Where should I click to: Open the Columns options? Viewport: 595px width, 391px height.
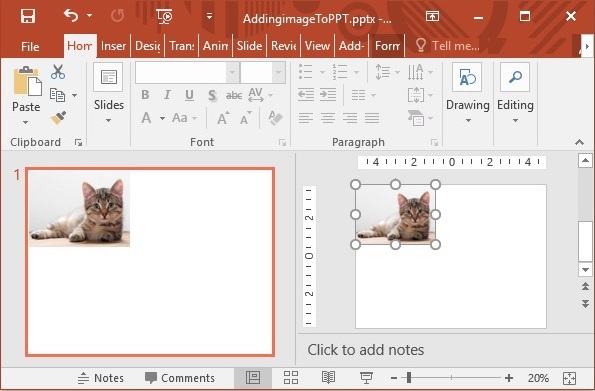363,95
